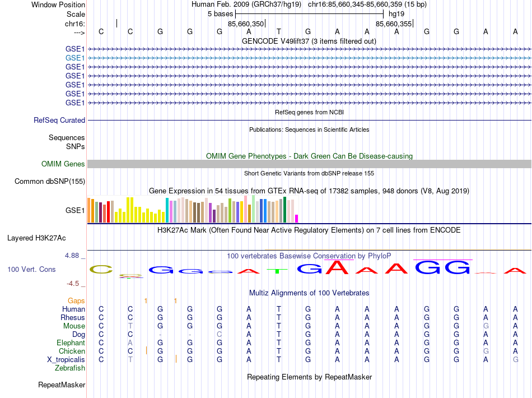
Task: Click the grayed C in the Dog row
Action: point(220,335)
